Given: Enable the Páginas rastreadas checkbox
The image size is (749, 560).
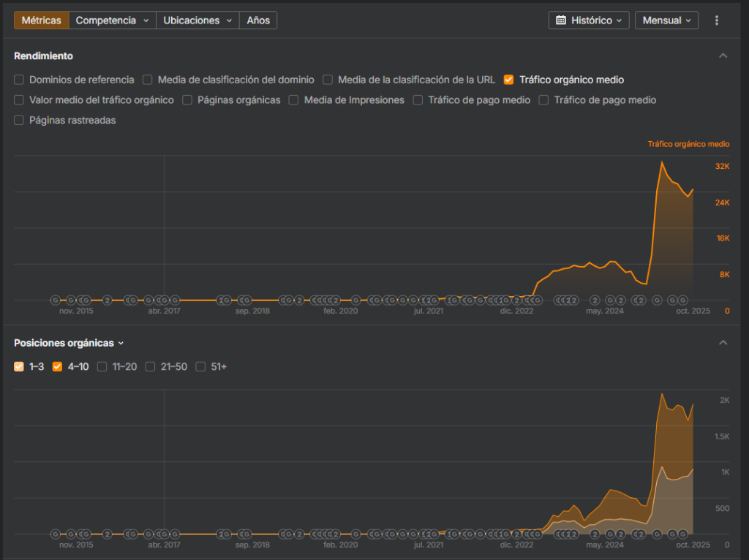Looking at the screenshot, I should [20, 120].
